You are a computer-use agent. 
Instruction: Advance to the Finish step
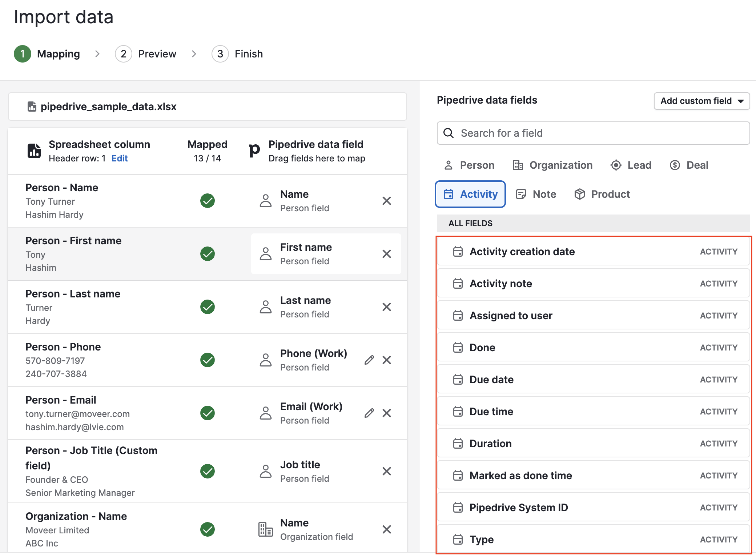point(238,53)
